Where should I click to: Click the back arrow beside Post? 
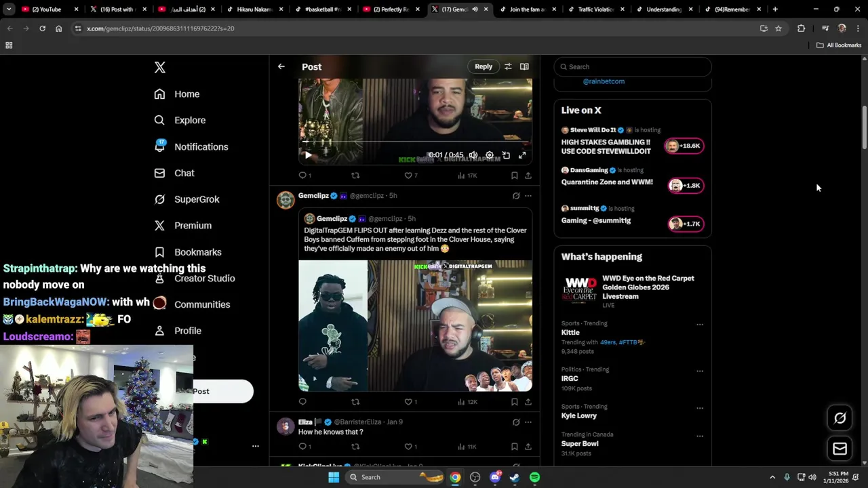(x=281, y=66)
